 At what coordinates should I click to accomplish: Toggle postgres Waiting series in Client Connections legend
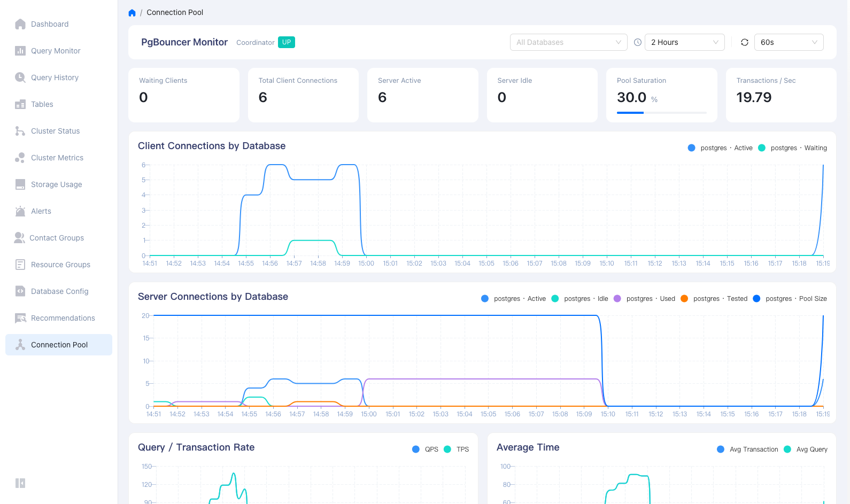[792, 148]
